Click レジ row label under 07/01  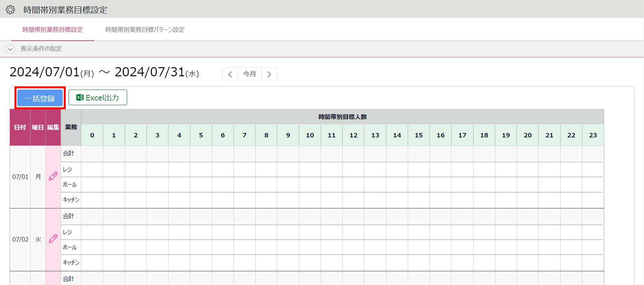[x=67, y=169]
